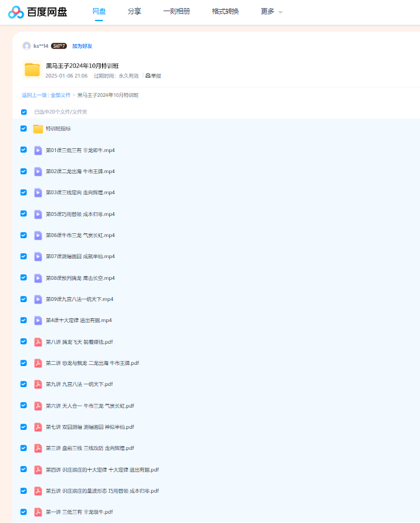The image size is (420, 523).
Task: Uncheck the 第4课 mp4 checkbox
Action: point(24,320)
